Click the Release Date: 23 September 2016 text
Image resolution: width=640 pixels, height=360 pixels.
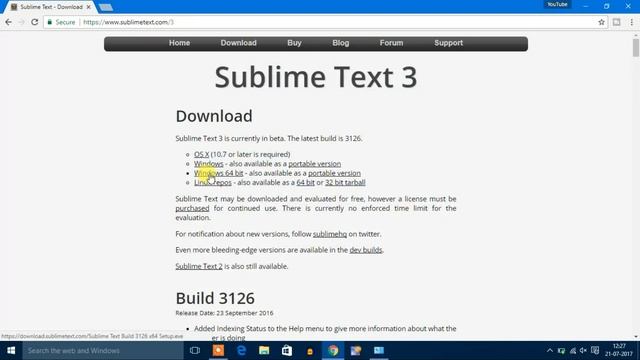224,313
